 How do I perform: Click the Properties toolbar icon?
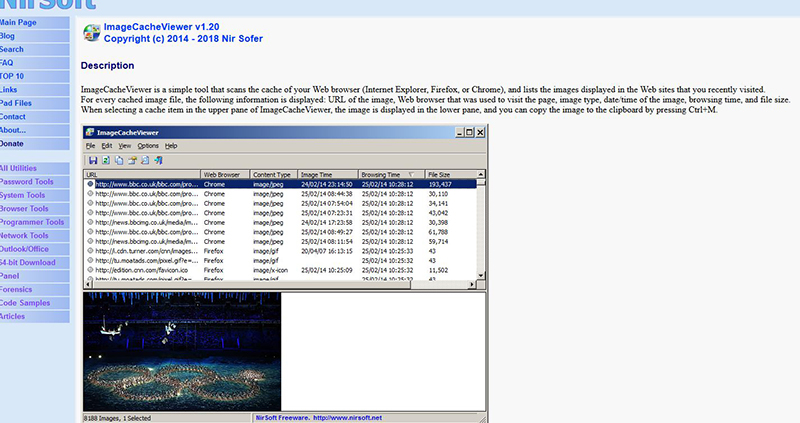(132, 160)
